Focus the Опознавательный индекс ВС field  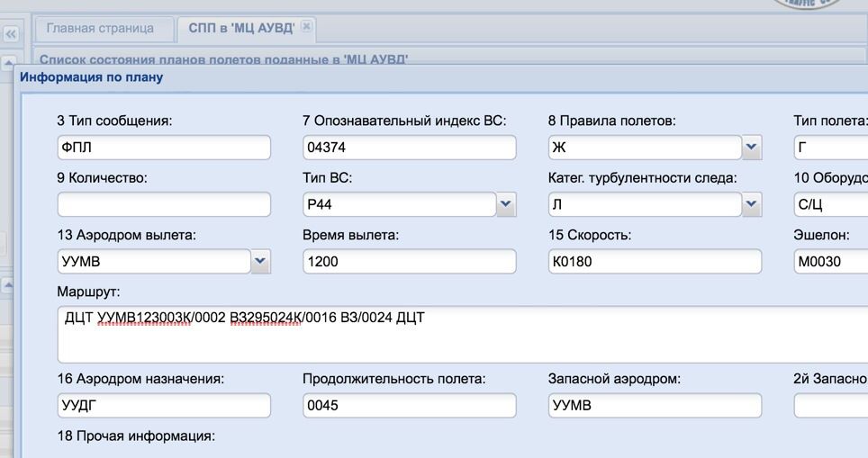pyautogui.click(x=410, y=148)
